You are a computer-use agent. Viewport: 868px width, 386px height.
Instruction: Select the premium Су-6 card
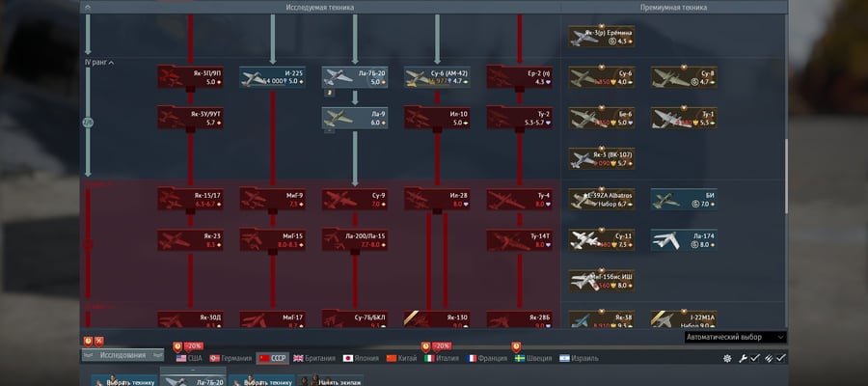pyautogui.click(x=602, y=77)
